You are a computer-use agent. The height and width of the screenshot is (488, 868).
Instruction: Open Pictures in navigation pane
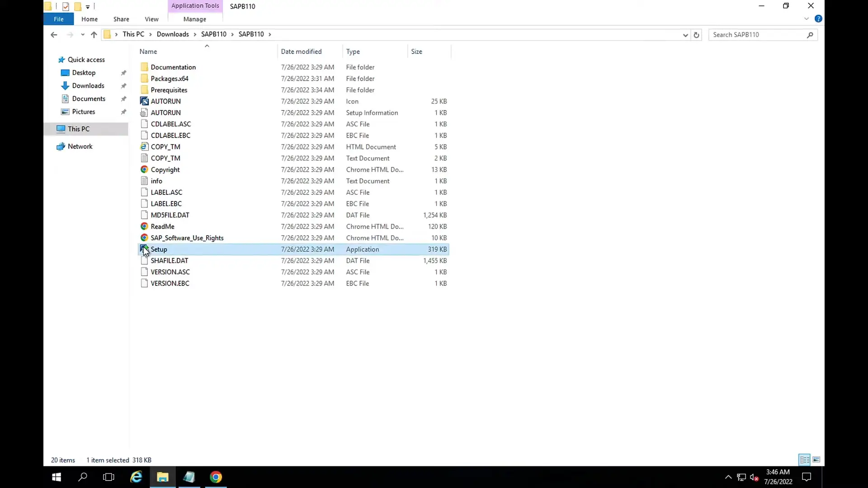[x=84, y=112]
